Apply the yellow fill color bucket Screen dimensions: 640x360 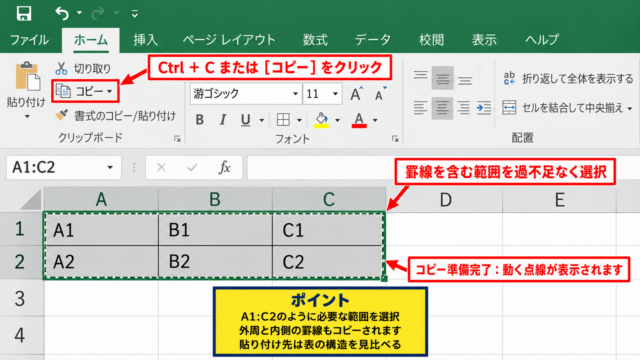pos(322,120)
